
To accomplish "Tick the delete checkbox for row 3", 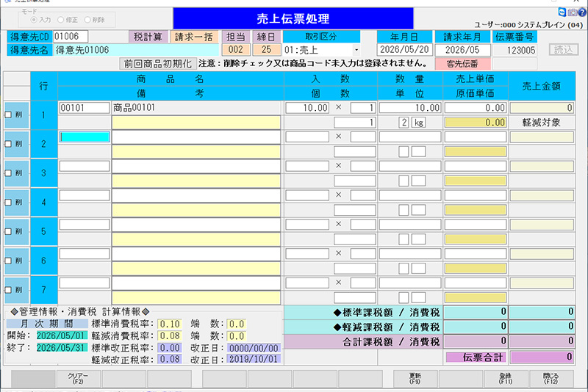I will pos(8,173).
